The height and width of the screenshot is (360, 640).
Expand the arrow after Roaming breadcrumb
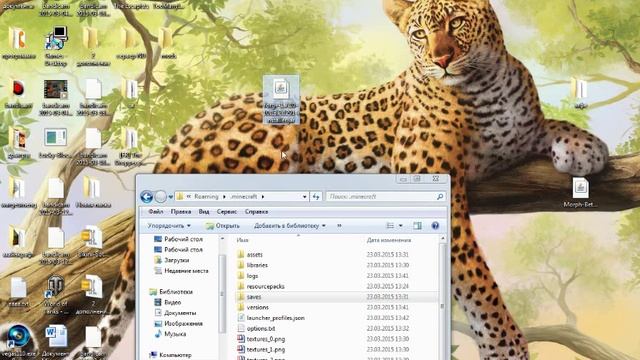(224, 197)
